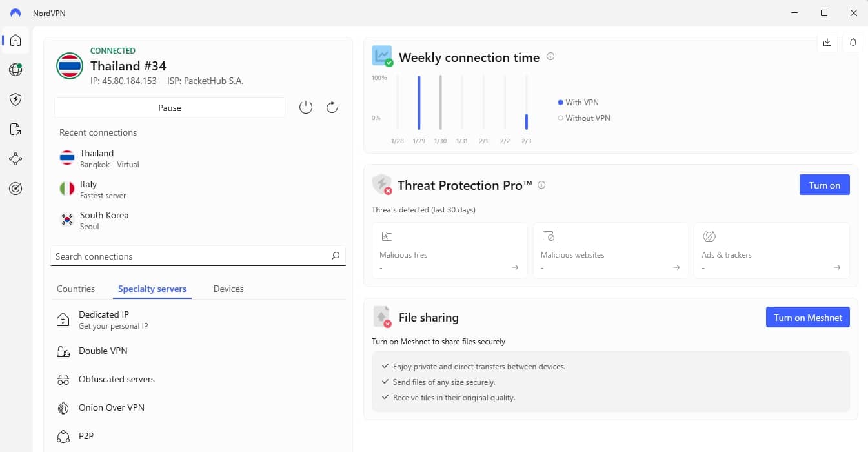Open Malicious websites arrow
Image resolution: width=868 pixels, height=452 pixels.
click(x=676, y=267)
